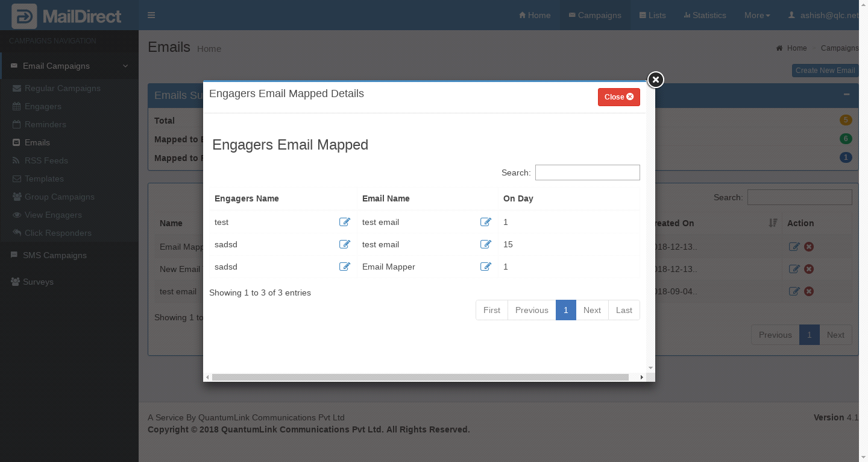Viewport: 868px width, 462px height.
Task: Go to Lists in the top navigation
Action: point(652,15)
